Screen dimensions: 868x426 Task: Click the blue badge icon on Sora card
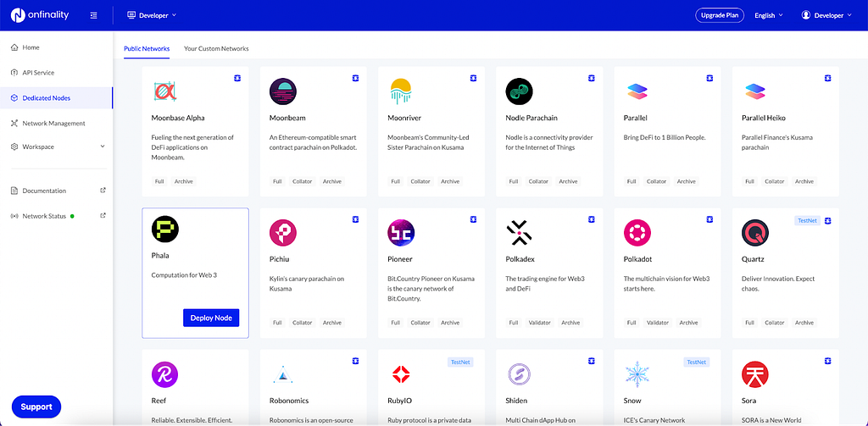tap(827, 362)
